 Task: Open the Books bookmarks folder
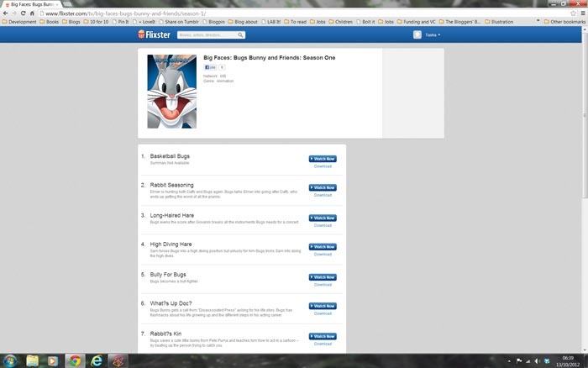(x=49, y=22)
